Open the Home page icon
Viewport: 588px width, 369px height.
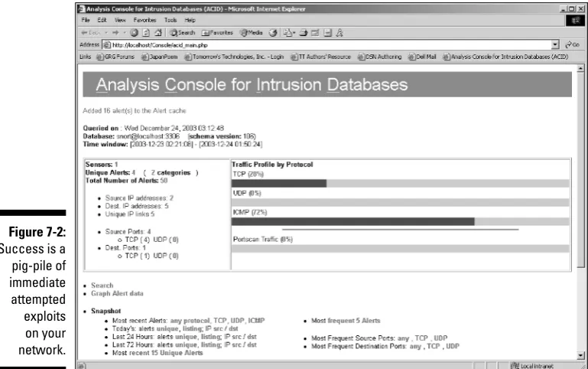pyautogui.click(x=158, y=33)
